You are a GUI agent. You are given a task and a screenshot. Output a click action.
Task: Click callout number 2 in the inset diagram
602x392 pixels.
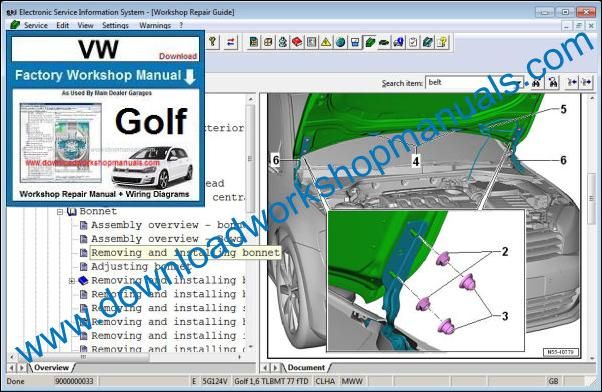505,251
